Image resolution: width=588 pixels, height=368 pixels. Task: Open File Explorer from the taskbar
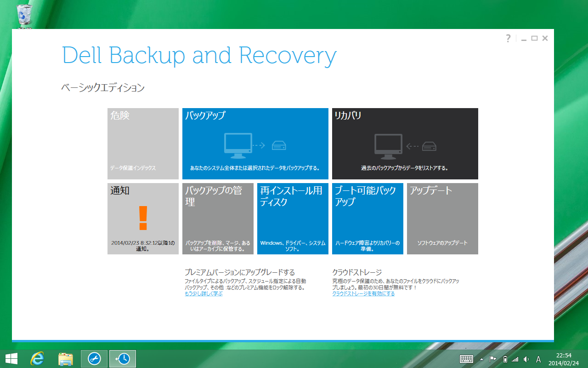click(x=66, y=359)
